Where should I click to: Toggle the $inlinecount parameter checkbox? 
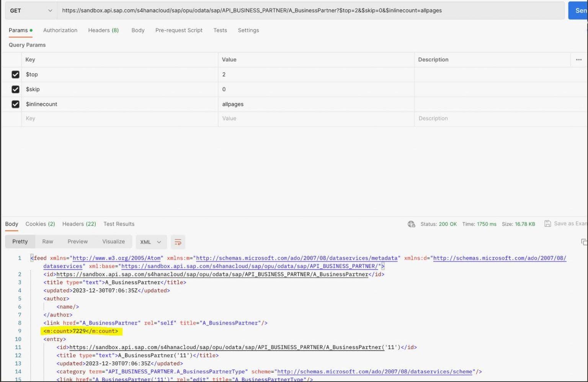tap(15, 104)
